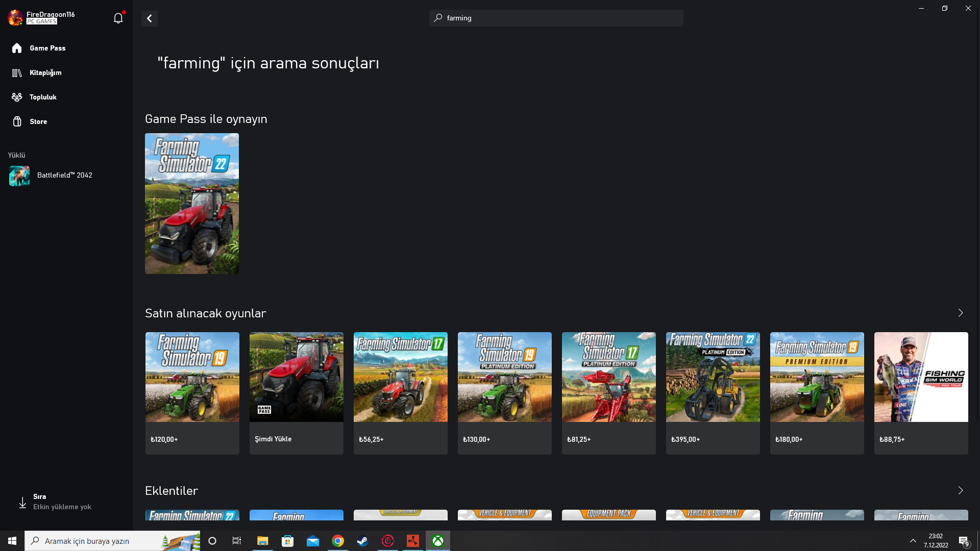Expand the Satın alınacak oyunlar row arrow
This screenshot has height=551, width=980.
pyautogui.click(x=961, y=313)
